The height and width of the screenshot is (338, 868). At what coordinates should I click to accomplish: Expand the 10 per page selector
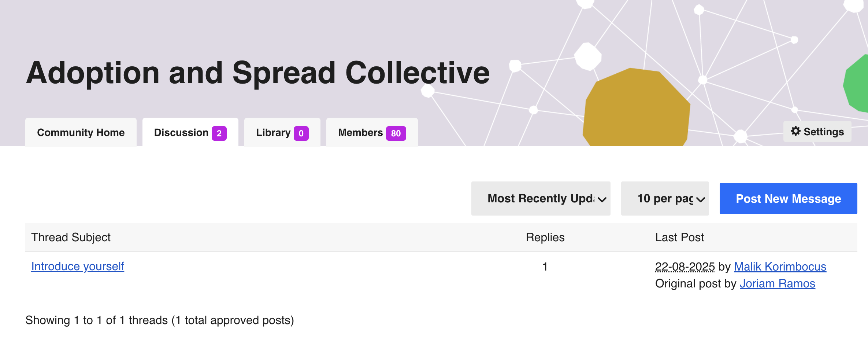coord(665,199)
